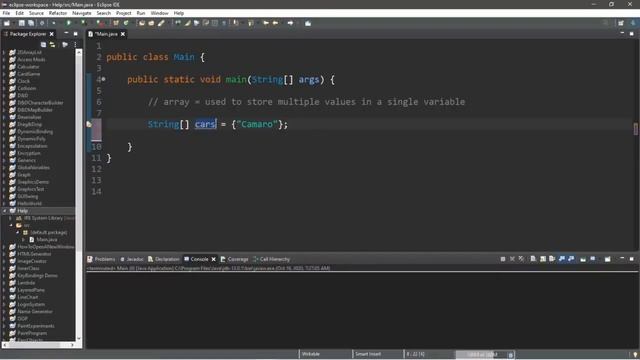The height and width of the screenshot is (360, 640).
Task: Close the Console tab
Action: tap(213, 259)
